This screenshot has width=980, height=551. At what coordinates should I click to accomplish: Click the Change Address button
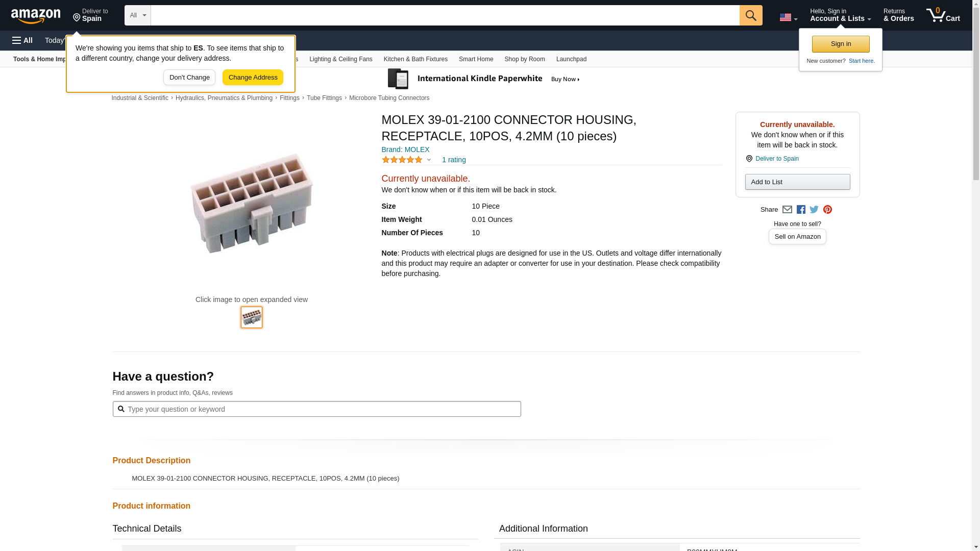pyautogui.click(x=253, y=78)
